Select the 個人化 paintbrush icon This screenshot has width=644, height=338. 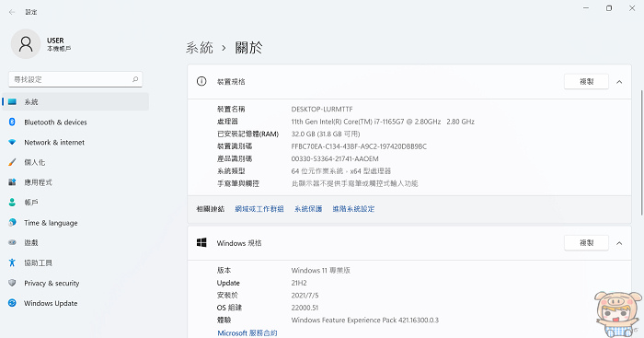[x=12, y=162]
